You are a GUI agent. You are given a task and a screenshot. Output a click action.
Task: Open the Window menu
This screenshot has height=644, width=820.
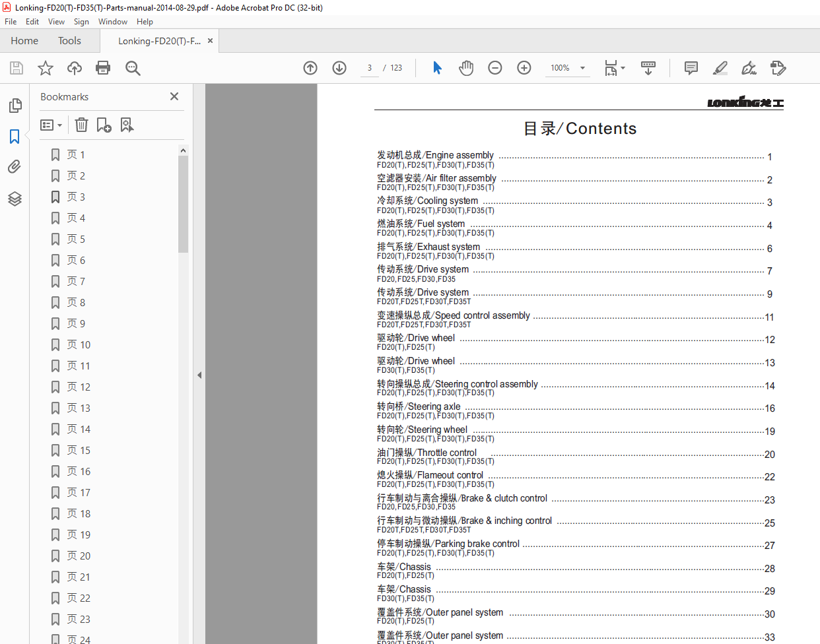click(x=113, y=22)
